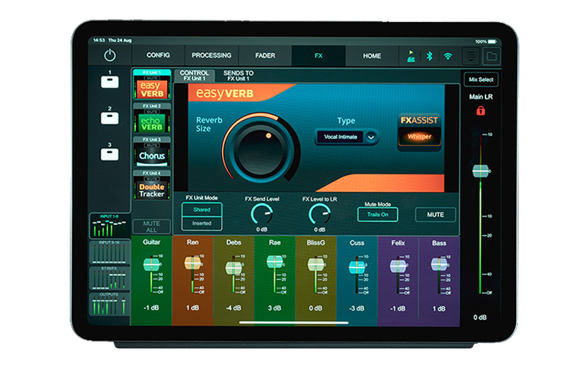Tap the Wi-Fi connection icon
This screenshot has width=588, height=368.
[x=448, y=57]
